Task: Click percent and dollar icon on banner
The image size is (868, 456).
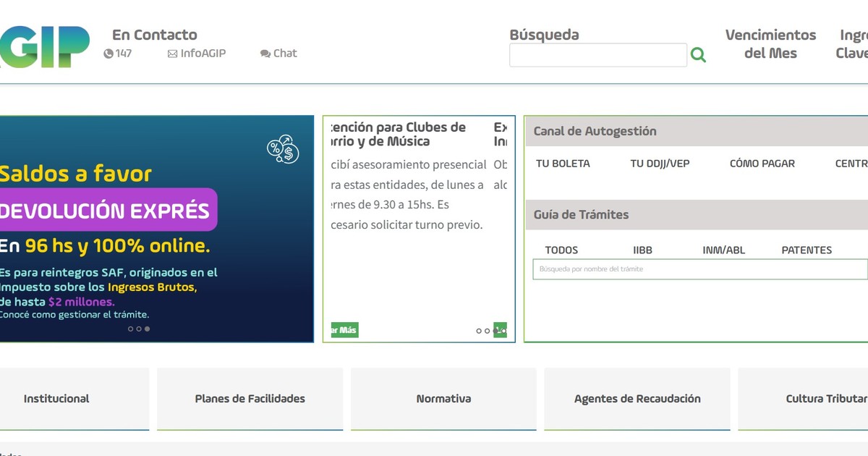Action: pyautogui.click(x=283, y=149)
